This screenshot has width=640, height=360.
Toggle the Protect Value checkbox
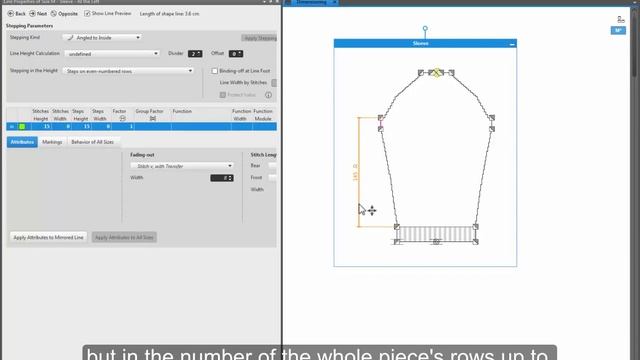(x=222, y=95)
